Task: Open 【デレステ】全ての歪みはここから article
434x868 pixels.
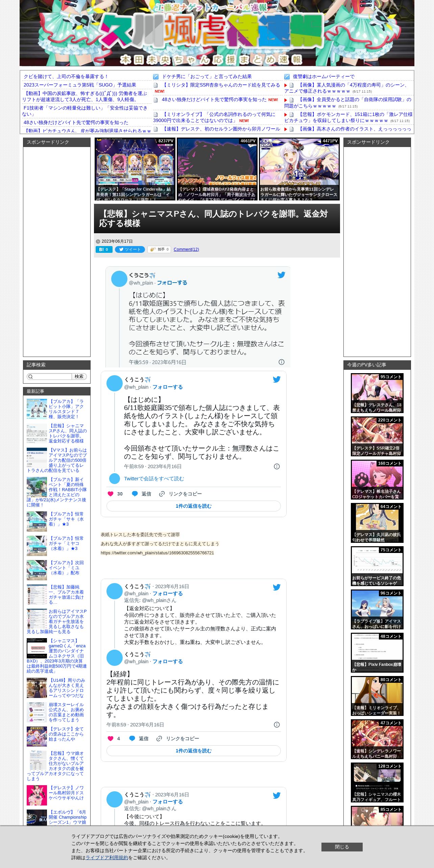Action: 66,734
